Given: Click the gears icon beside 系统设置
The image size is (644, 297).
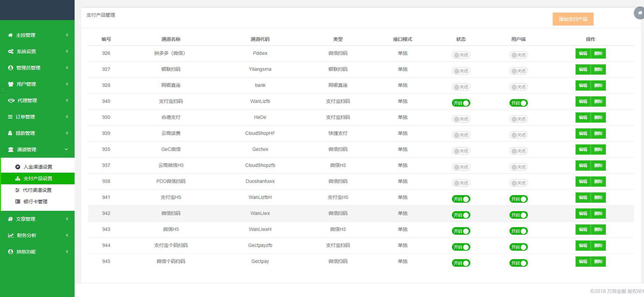Looking at the screenshot, I should [x=10, y=52].
